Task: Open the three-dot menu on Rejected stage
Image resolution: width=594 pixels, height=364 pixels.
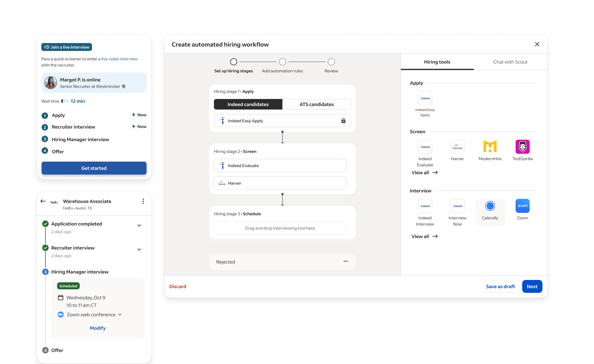Action: pos(345,261)
